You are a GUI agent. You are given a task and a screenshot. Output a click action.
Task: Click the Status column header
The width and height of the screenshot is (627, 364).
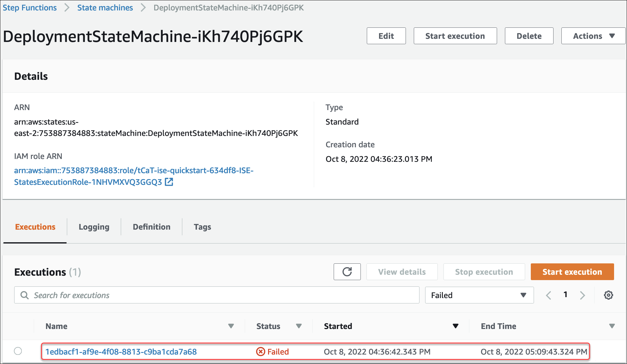[268, 326]
